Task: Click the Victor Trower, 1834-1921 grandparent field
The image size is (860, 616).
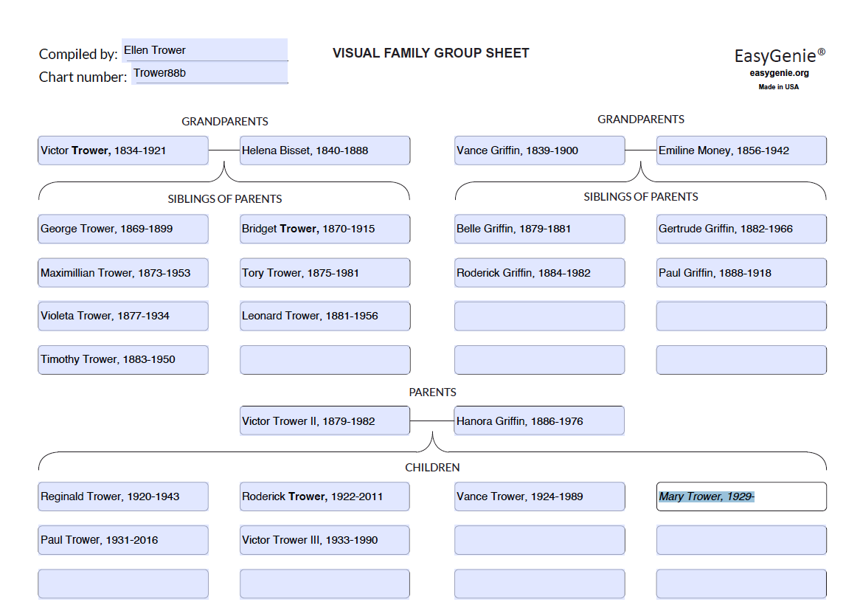Action: (123, 150)
